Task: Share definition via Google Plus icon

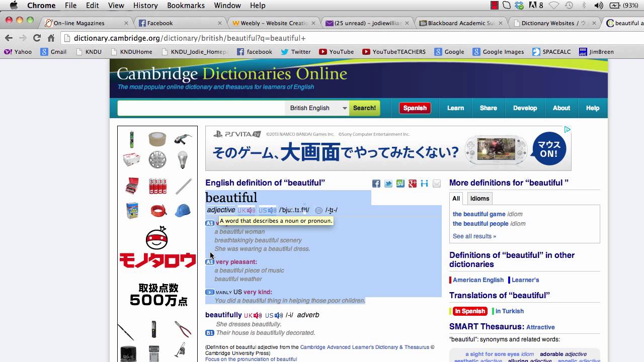Action: [x=413, y=184]
